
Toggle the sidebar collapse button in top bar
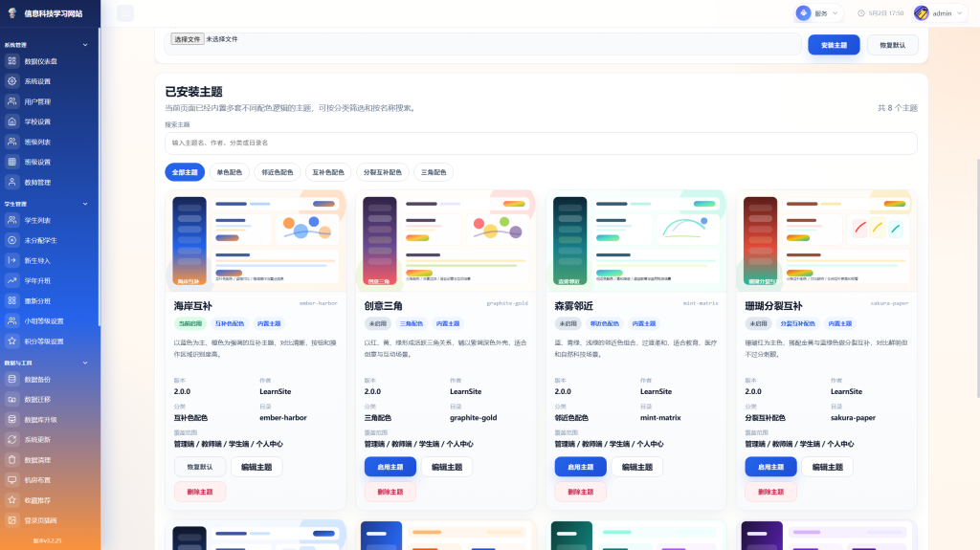(125, 13)
